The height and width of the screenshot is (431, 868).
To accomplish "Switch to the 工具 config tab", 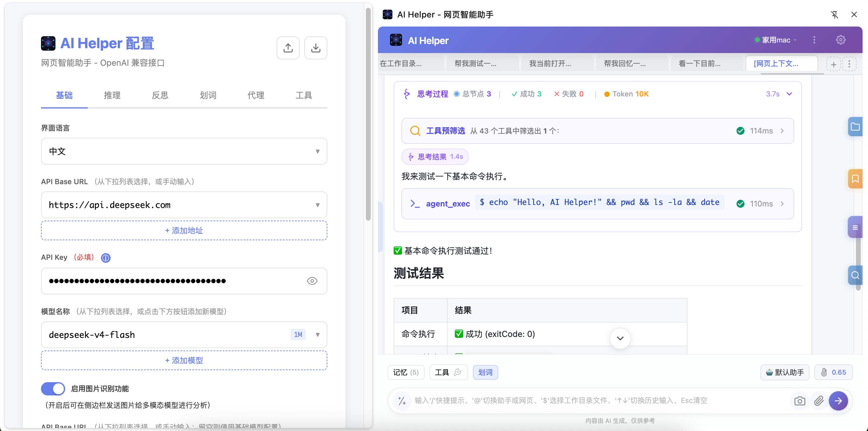I will (303, 95).
